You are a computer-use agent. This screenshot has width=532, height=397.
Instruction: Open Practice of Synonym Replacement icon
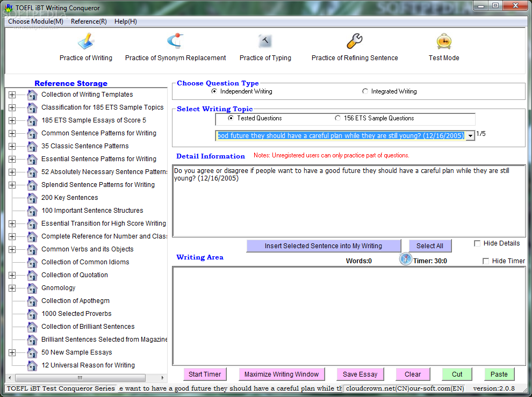pyautogui.click(x=175, y=41)
